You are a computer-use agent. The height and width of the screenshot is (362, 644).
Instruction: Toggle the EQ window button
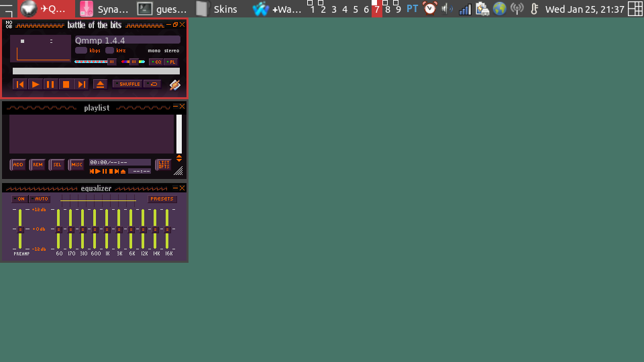click(156, 62)
